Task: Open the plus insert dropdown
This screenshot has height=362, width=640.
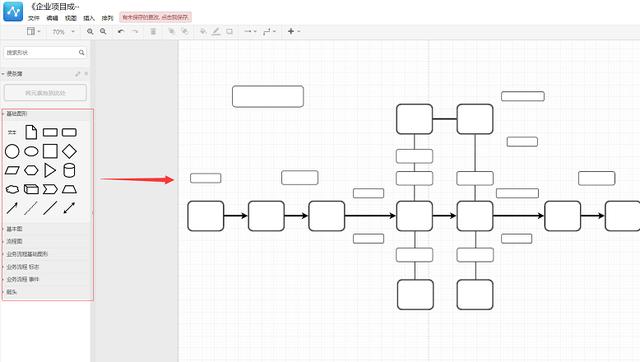Action: pos(294,31)
